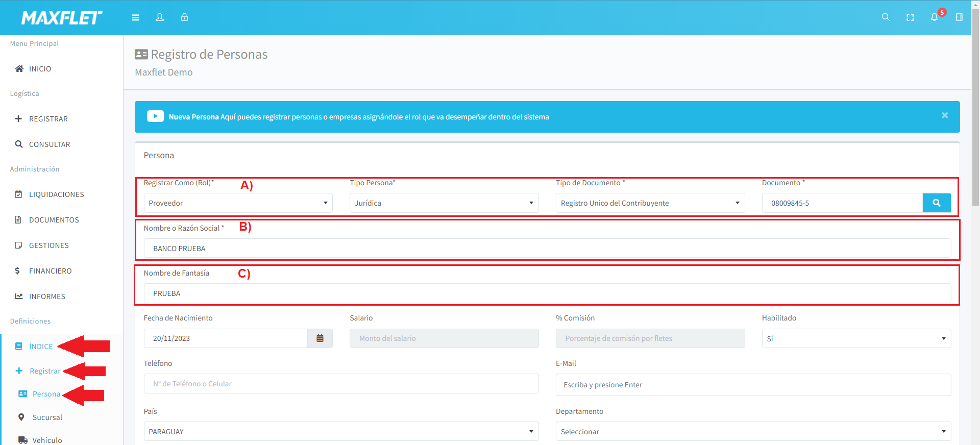
Task: Play the Nueva Persona video icon
Action: pyautogui.click(x=155, y=116)
